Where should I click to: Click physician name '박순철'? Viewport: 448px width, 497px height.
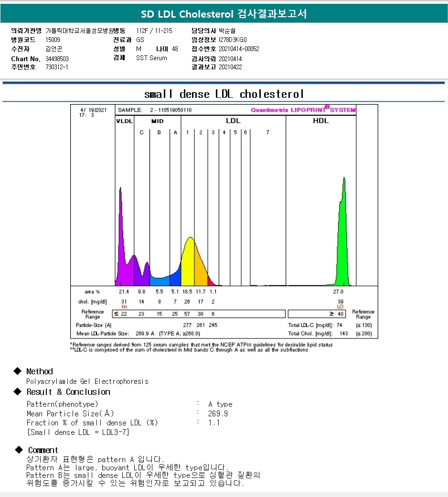tap(227, 31)
